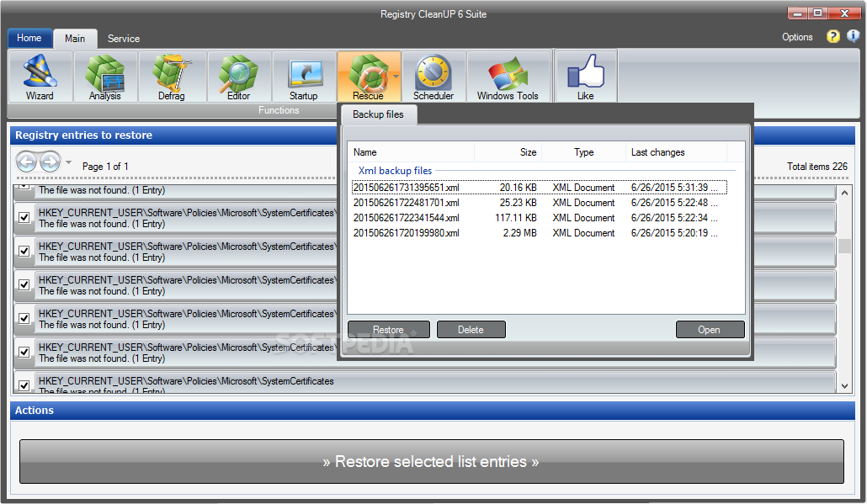The width and height of the screenshot is (867, 504).
Task: Click the Open backup button
Action: point(710,329)
